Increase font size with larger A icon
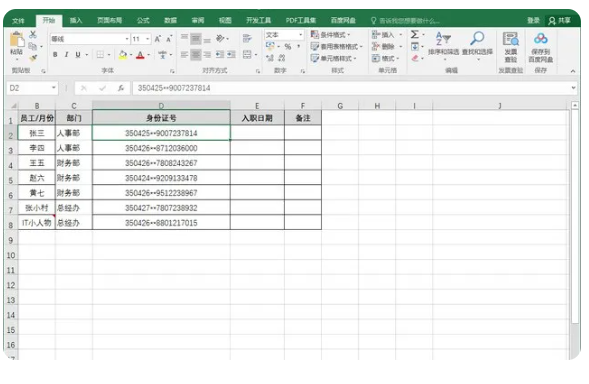 pyautogui.click(x=158, y=39)
